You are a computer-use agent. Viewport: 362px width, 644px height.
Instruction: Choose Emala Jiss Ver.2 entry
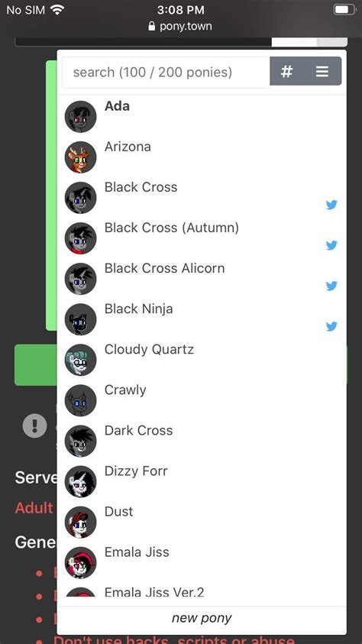coord(202,594)
